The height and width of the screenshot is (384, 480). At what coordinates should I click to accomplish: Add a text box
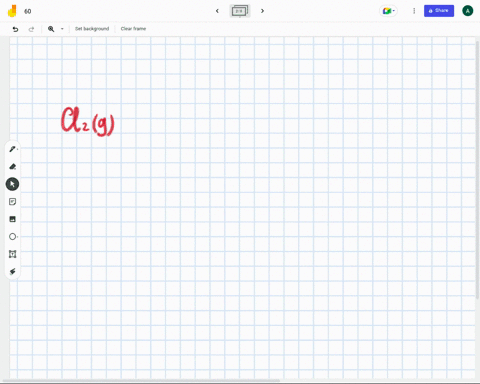[12, 254]
